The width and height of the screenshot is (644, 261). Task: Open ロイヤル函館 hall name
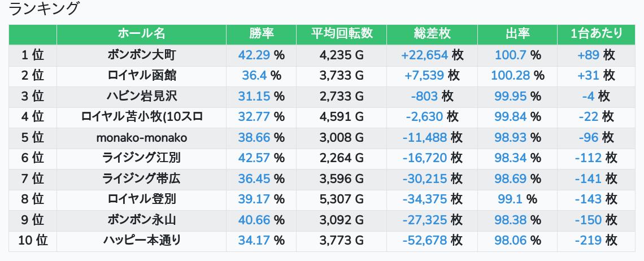tap(141, 75)
